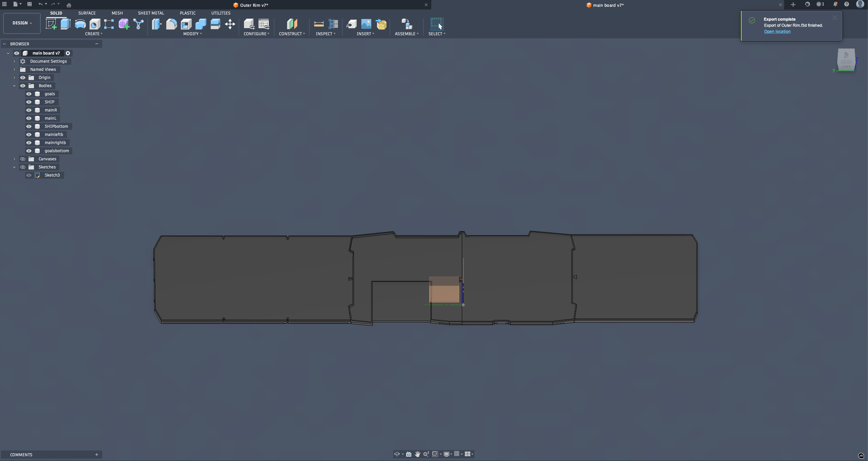Select the Revolve tool
Image resolution: width=868 pixels, height=461 pixels.
tap(80, 24)
